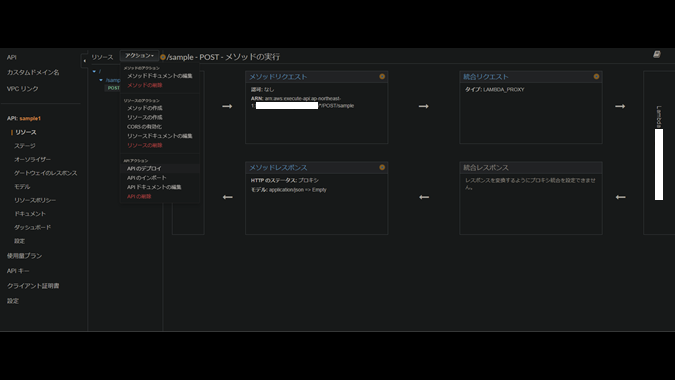This screenshot has width=675, height=380.
Task: Choose API のデプロイ from actions menu
Action: [x=144, y=168]
